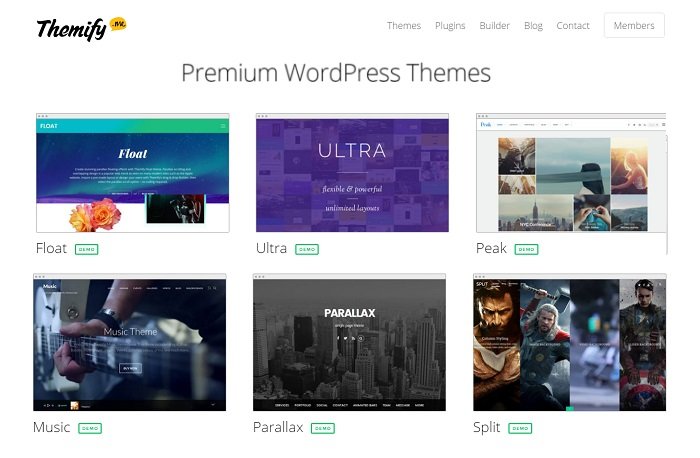Viewport: 700px width, 458px height.
Task: Click the Themify.me logo
Action: [x=82, y=29]
